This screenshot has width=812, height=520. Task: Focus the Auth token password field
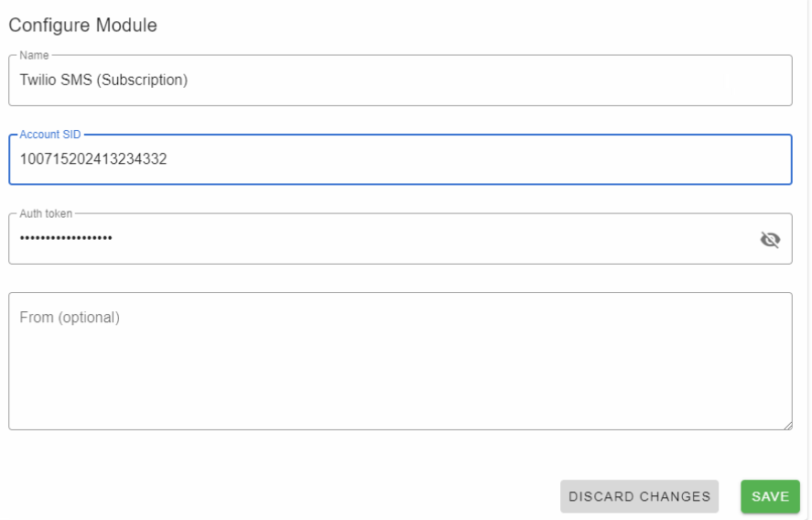384,239
